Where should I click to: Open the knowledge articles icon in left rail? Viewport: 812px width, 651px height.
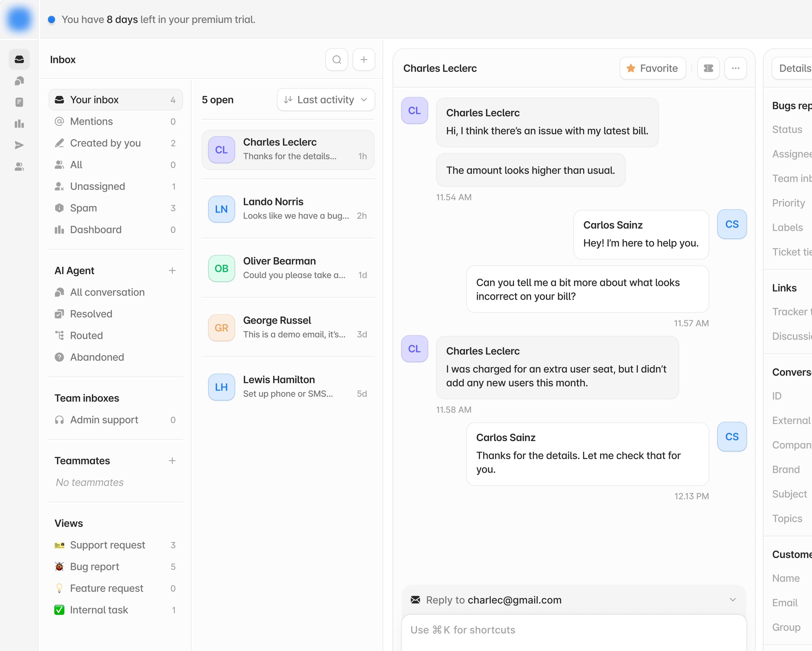pos(19,102)
